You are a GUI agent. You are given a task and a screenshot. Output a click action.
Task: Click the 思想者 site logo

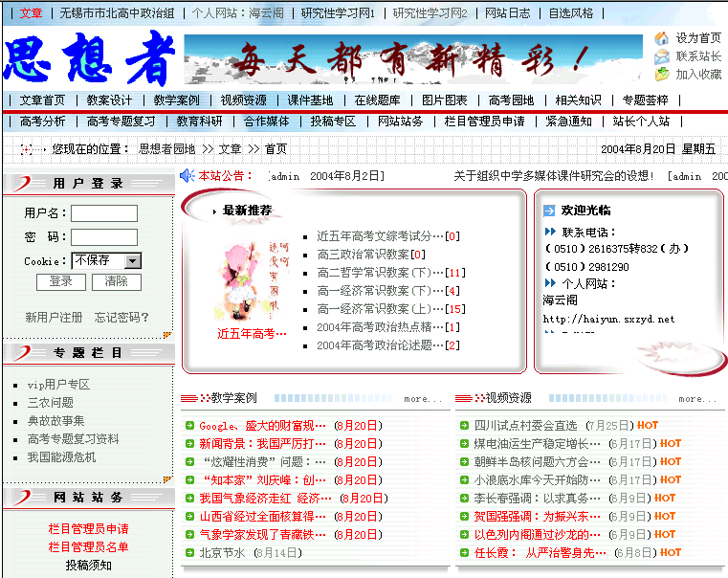click(x=91, y=59)
